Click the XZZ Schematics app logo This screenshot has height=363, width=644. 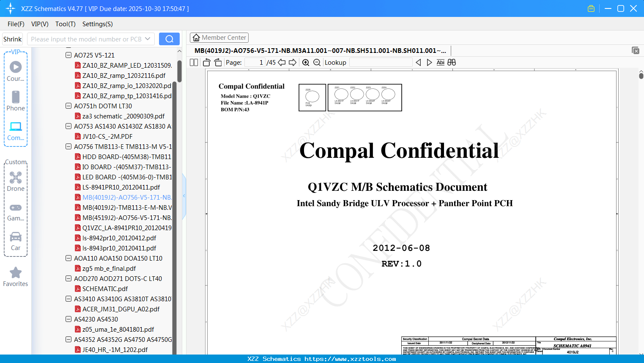click(x=11, y=8)
